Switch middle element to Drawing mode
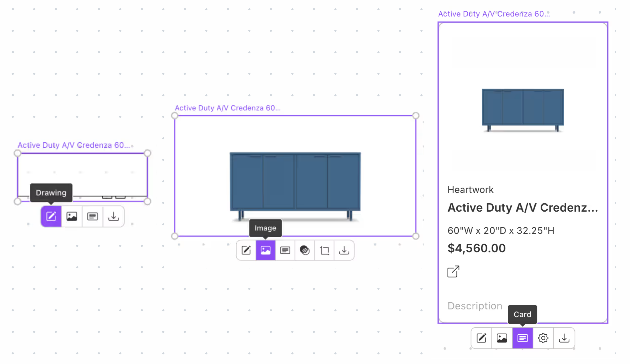630x364 pixels. point(246,250)
